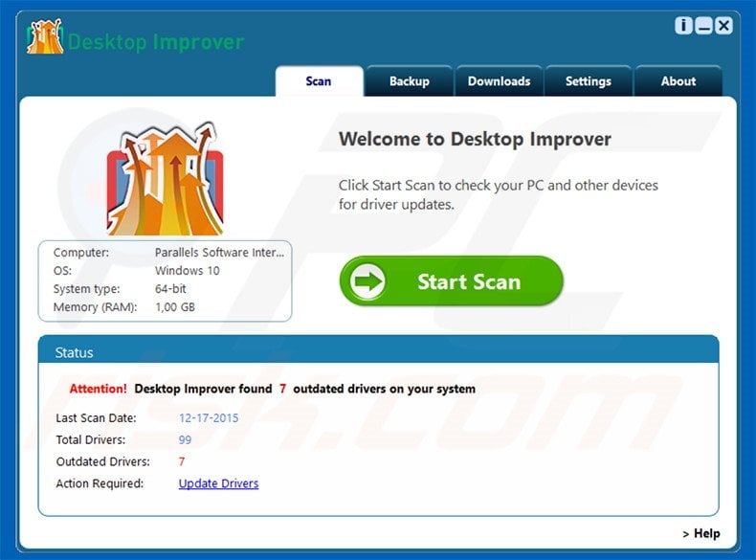Click the Status panel header
The width and height of the screenshot is (756, 560).
[379, 351]
